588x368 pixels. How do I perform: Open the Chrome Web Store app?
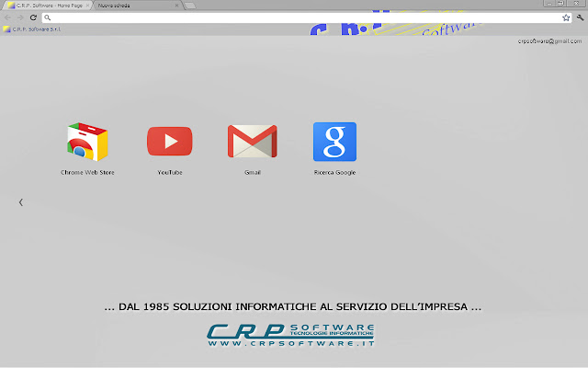(x=87, y=142)
